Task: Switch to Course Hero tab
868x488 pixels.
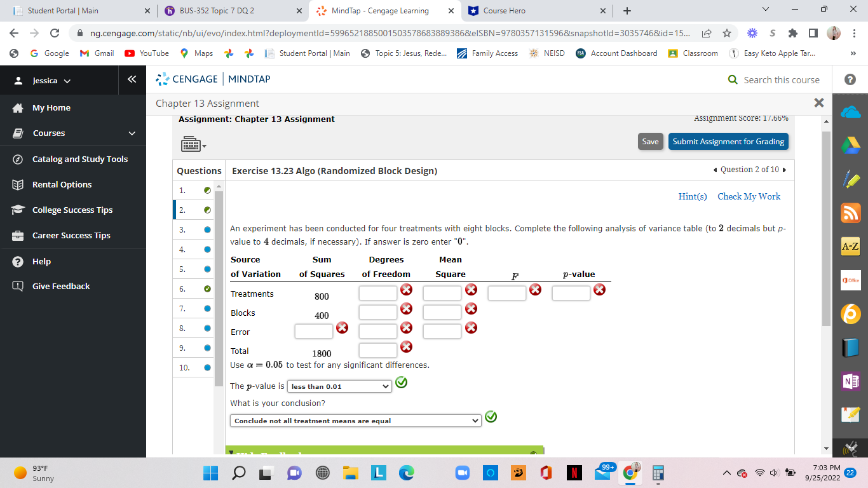Action: click(536, 11)
